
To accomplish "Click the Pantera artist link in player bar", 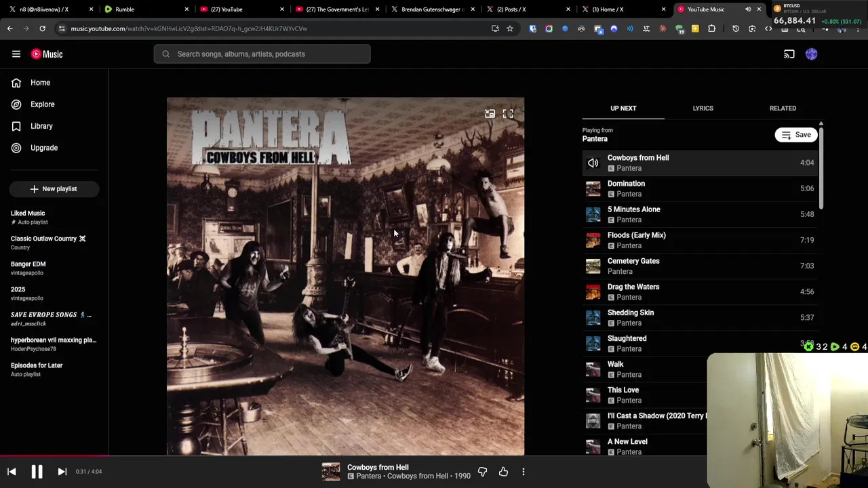I will click(x=368, y=476).
